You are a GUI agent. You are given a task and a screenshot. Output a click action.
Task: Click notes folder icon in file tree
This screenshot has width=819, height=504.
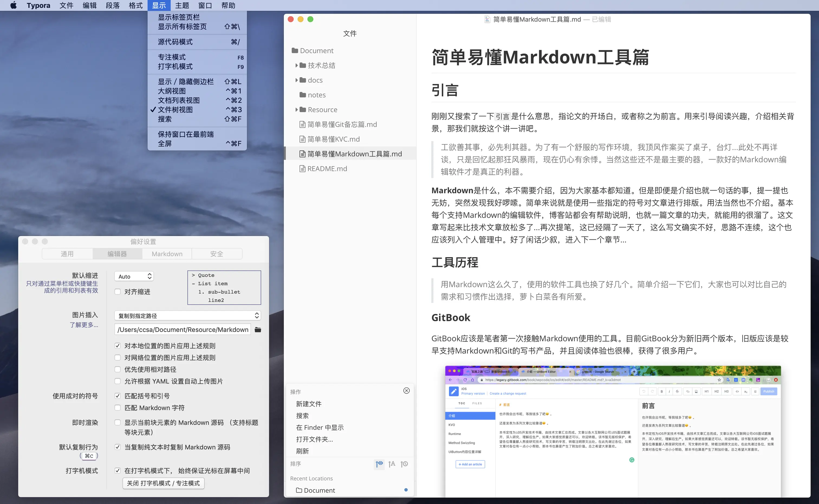click(x=303, y=95)
